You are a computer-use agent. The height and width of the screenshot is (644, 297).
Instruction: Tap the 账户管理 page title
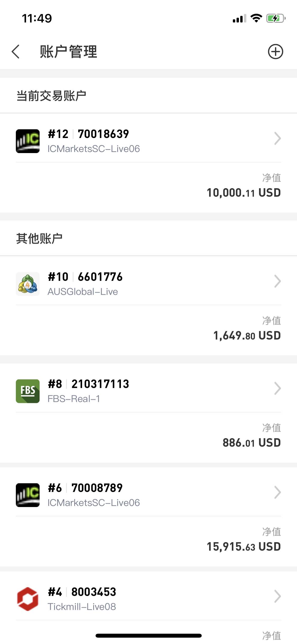pos(69,52)
